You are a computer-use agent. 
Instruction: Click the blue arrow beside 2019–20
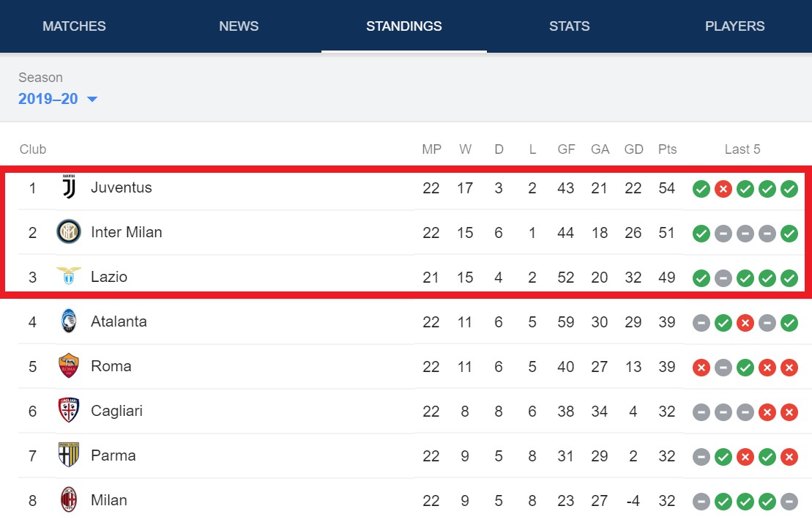pos(92,99)
